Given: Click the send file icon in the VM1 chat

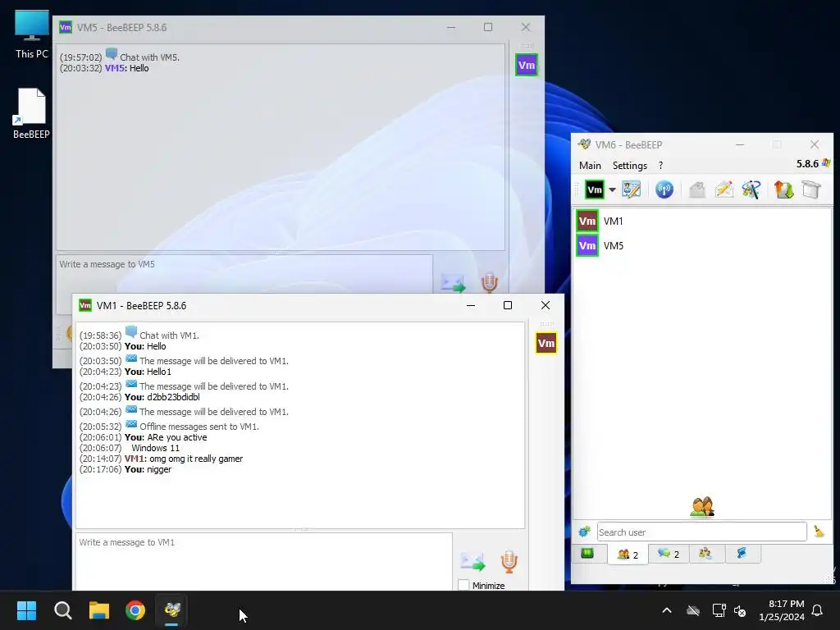Looking at the screenshot, I should [472, 561].
